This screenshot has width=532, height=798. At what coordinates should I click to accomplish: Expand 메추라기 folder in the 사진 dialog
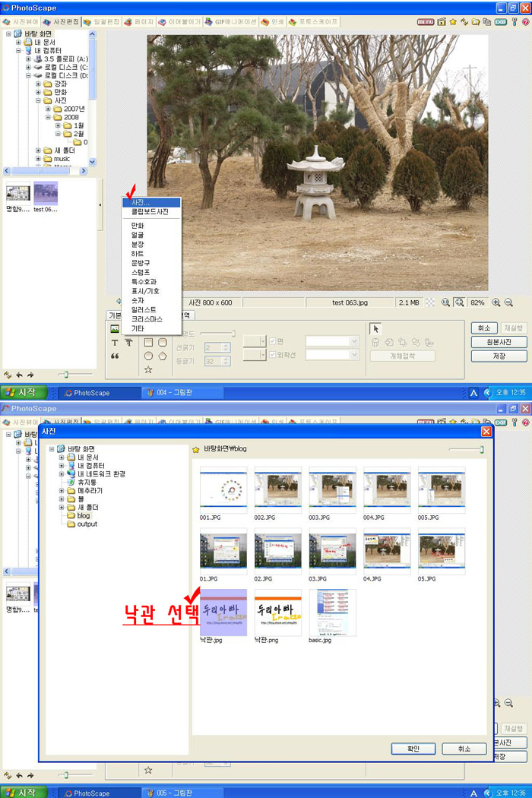click(62, 491)
